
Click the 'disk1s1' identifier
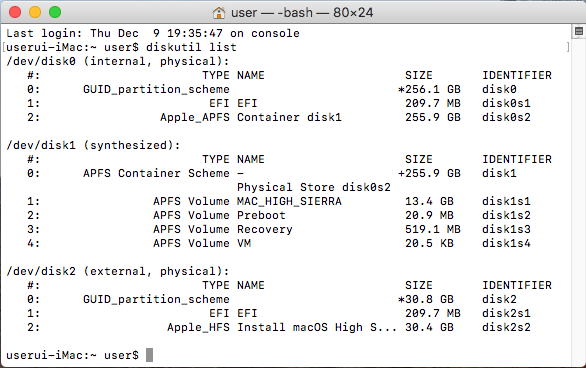coord(506,201)
